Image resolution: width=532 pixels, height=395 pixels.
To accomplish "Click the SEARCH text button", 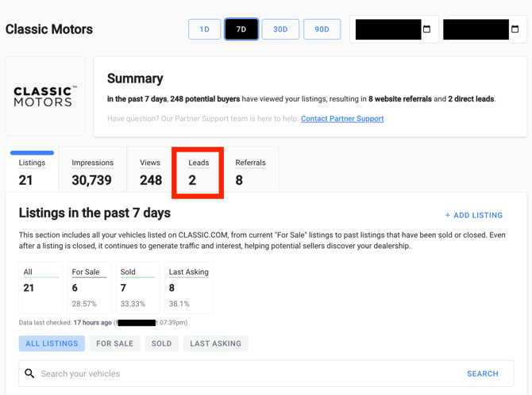I will (483, 374).
